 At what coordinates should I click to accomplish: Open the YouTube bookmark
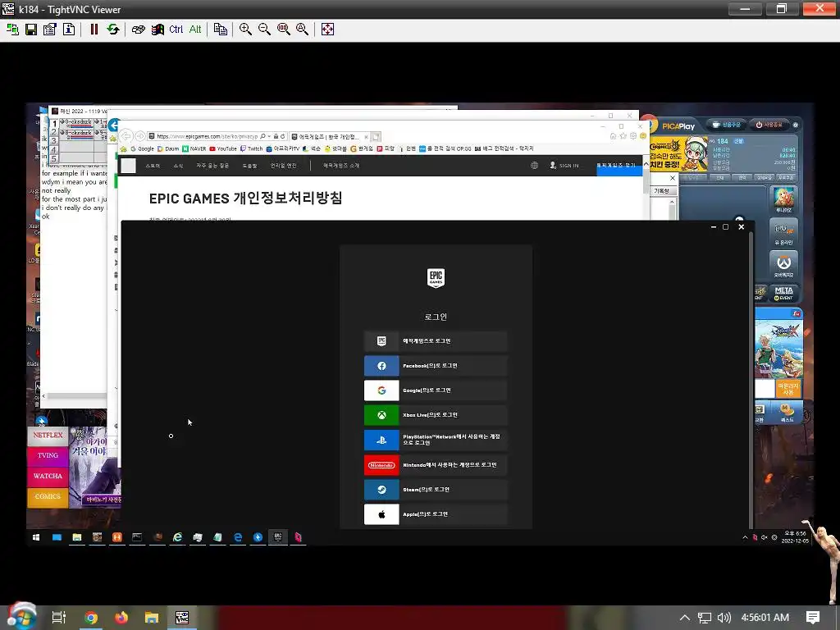click(x=223, y=149)
